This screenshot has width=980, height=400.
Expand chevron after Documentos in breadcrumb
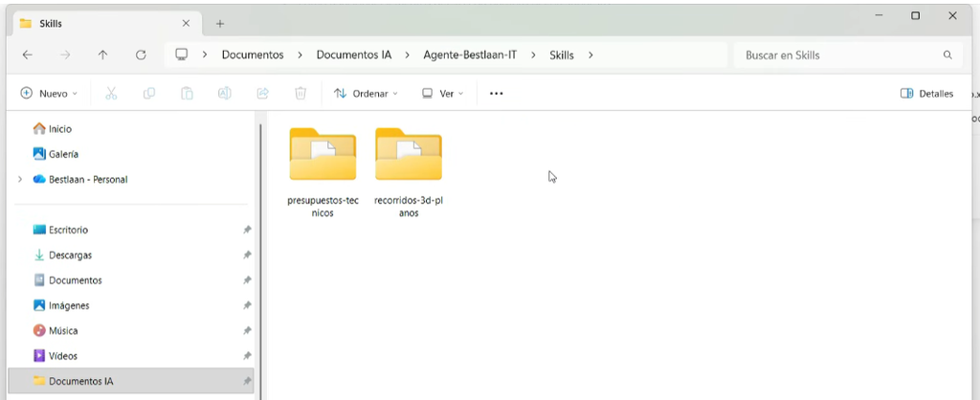coord(300,55)
